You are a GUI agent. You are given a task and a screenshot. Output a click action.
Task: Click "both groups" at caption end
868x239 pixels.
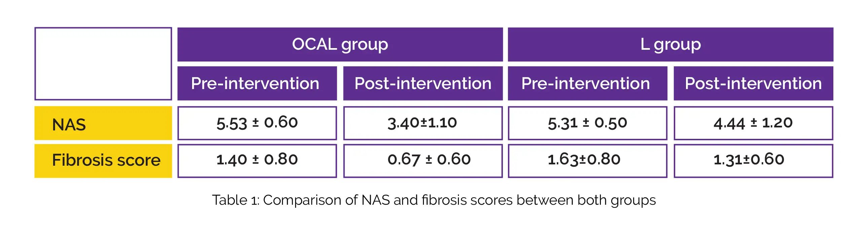616,200
